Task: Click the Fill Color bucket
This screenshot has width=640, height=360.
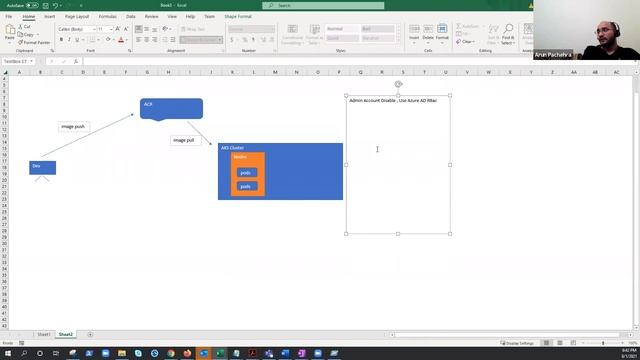Action: pos(108,40)
